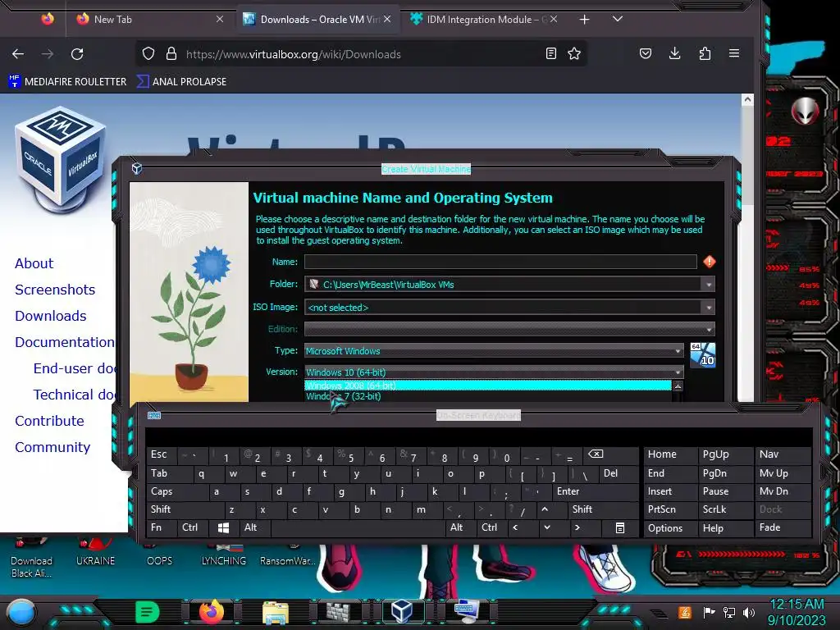840x630 pixels.
Task: Open the tracking protection shield icon
Action: (148, 53)
